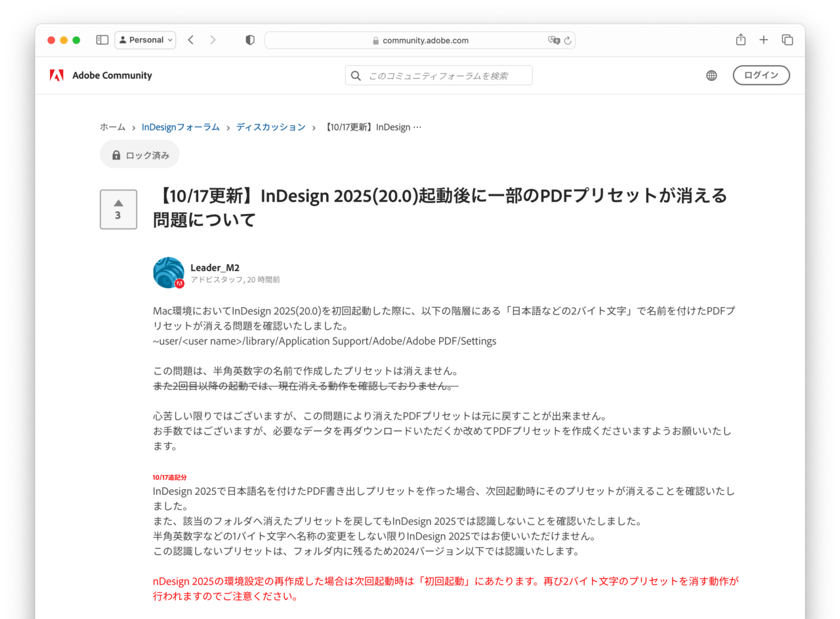Open a new tab with plus icon

point(763,40)
